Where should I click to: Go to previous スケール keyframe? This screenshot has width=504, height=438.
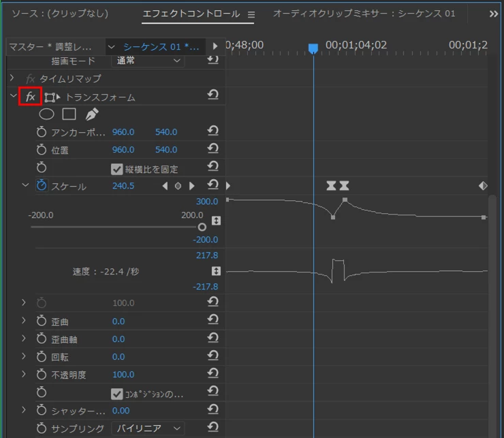165,186
